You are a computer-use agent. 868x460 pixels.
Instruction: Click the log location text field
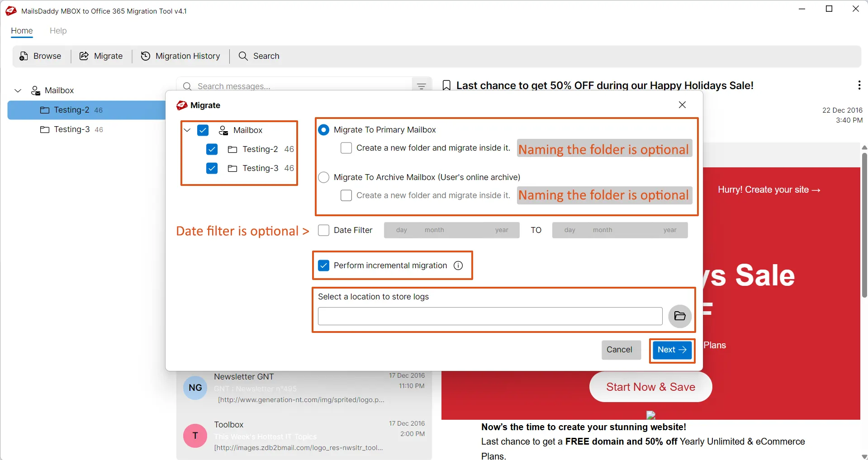[490, 316]
